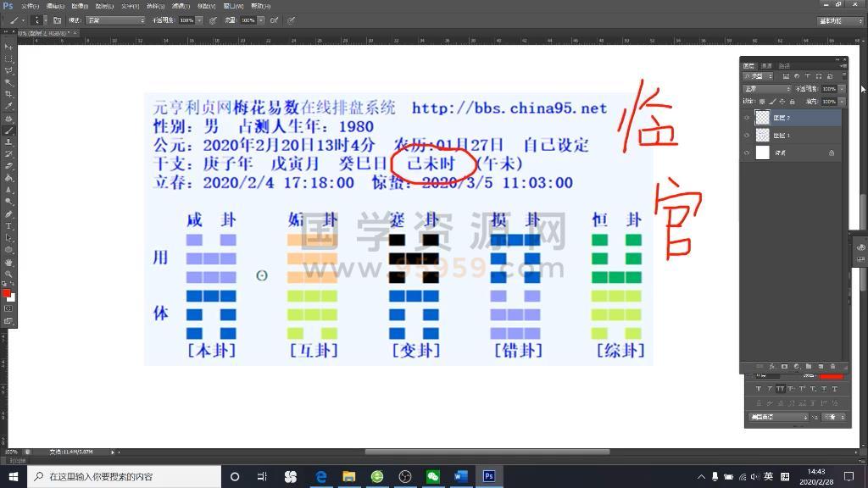Image resolution: width=868 pixels, height=488 pixels.
Task: Click the create new layer icon
Action: tap(821, 366)
